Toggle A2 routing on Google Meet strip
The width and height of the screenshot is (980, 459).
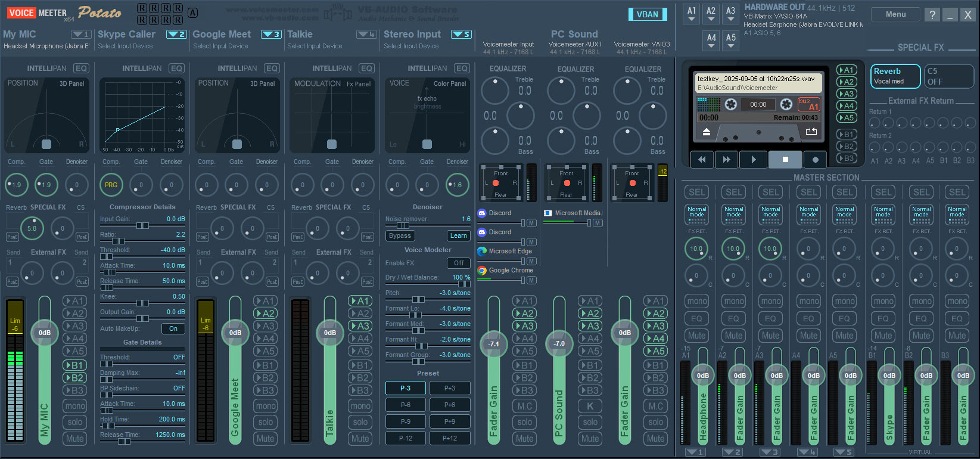[x=266, y=314]
